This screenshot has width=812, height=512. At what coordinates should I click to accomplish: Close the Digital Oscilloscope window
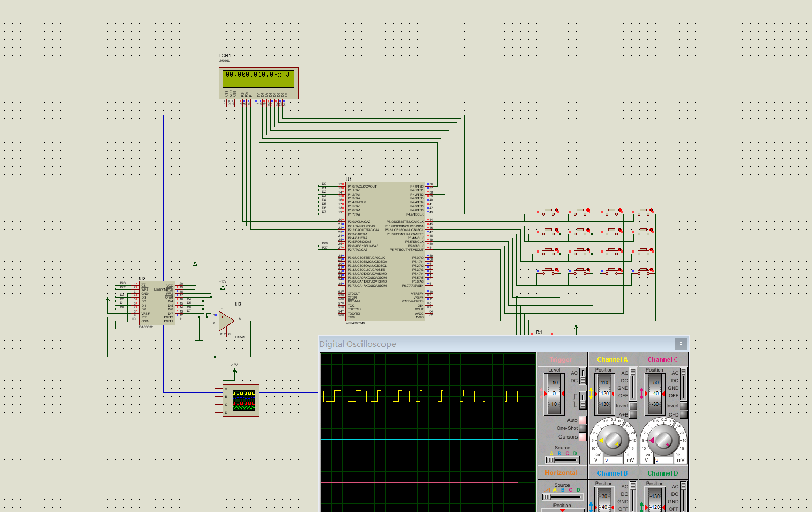click(681, 344)
